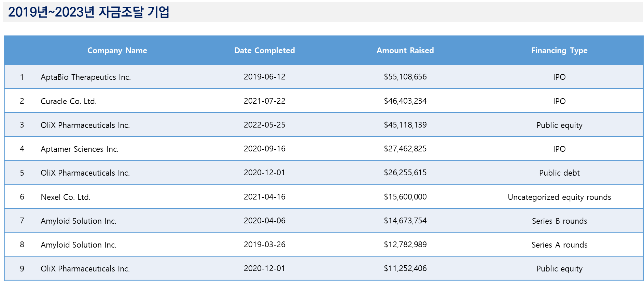Viewport: 644px width, 281px height.
Task: Select the amount '$27,462,825'
Action: coord(405,149)
